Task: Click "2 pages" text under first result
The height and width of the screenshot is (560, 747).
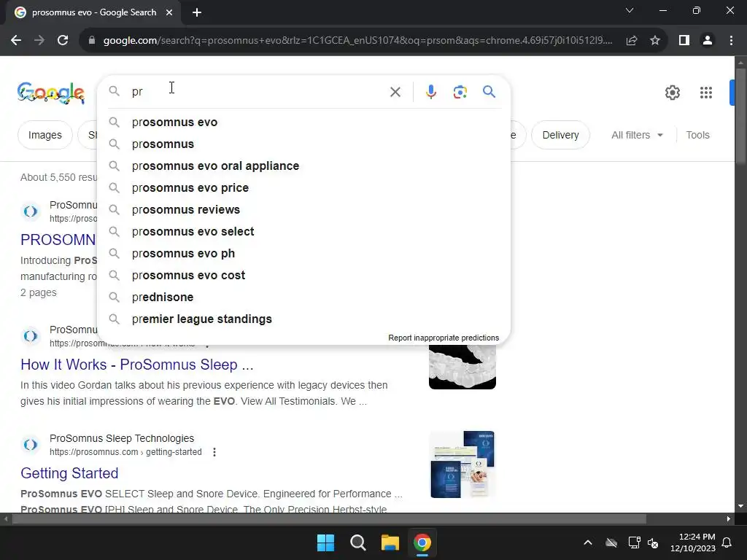Action: pos(39,293)
